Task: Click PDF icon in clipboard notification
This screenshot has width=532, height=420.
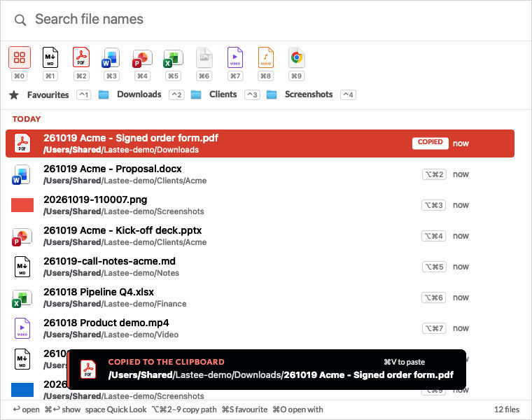Action: pos(88,369)
